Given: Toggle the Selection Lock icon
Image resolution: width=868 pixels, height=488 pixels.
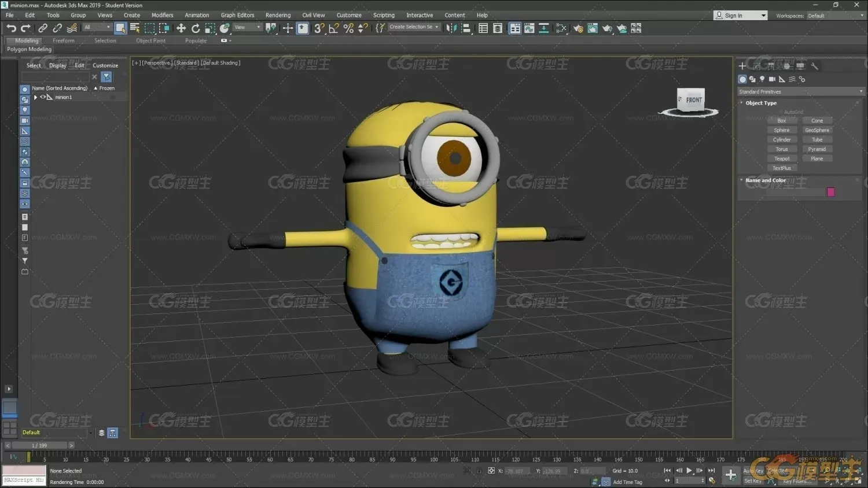Looking at the screenshot, I should tap(479, 471).
